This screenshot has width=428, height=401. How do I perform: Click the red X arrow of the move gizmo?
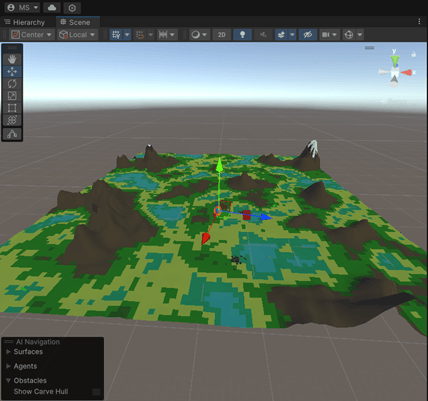coord(206,238)
